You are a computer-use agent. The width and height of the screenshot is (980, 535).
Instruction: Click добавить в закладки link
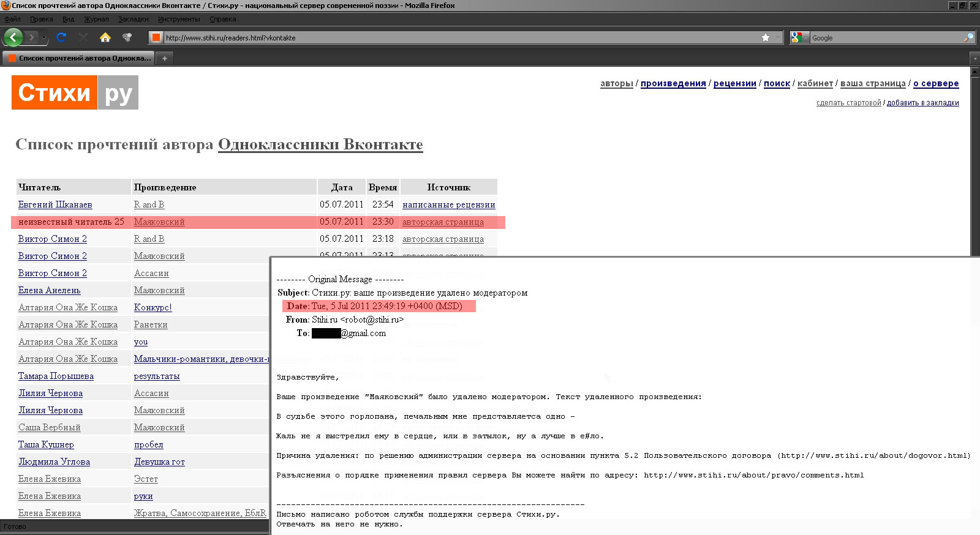click(x=923, y=103)
